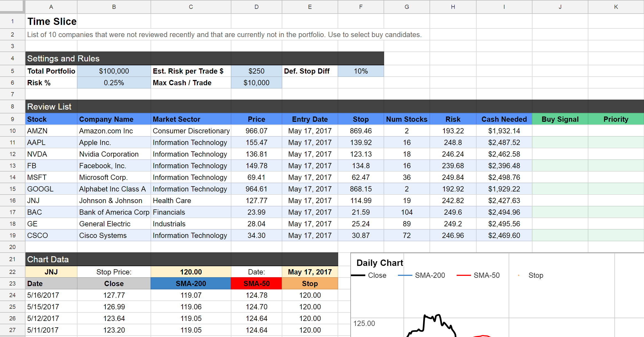Click the Close legend entry in chart

[x=369, y=275]
